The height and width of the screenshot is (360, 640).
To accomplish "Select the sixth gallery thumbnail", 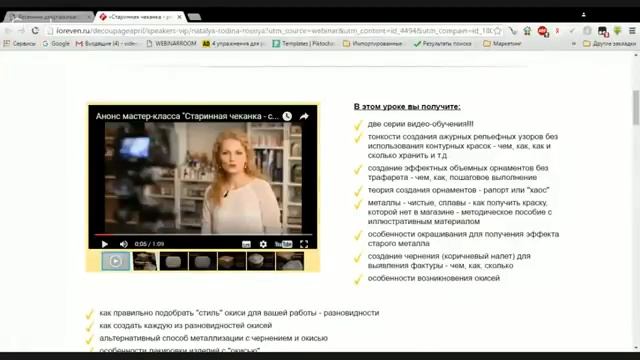I will tap(260, 261).
